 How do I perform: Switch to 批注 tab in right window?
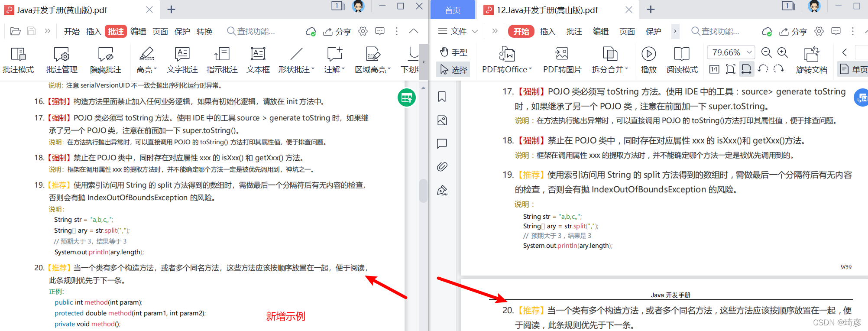click(x=574, y=31)
